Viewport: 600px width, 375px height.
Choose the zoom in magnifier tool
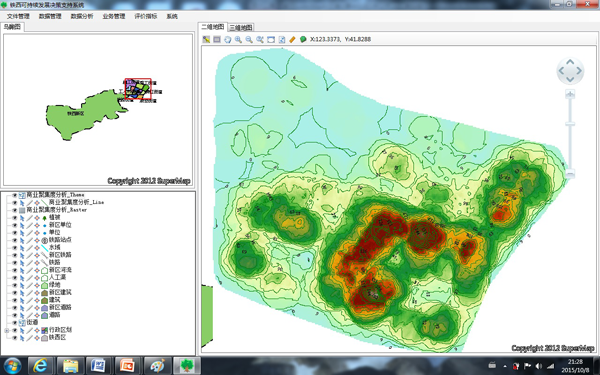(x=238, y=39)
